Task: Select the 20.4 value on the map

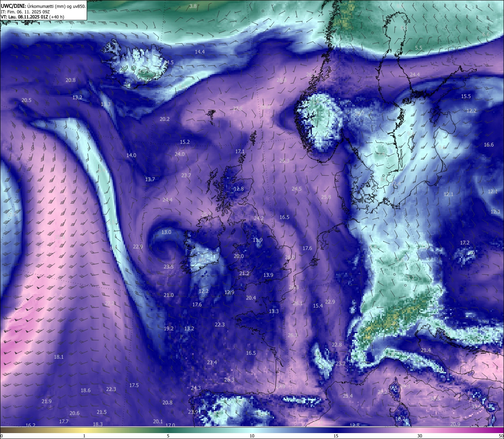Action: click(251, 298)
